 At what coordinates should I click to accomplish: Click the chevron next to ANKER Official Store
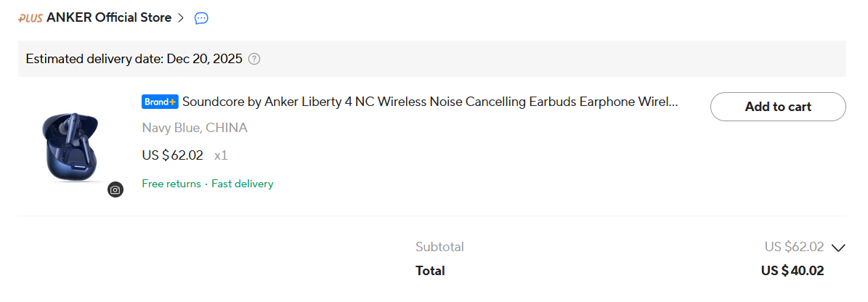click(x=181, y=18)
